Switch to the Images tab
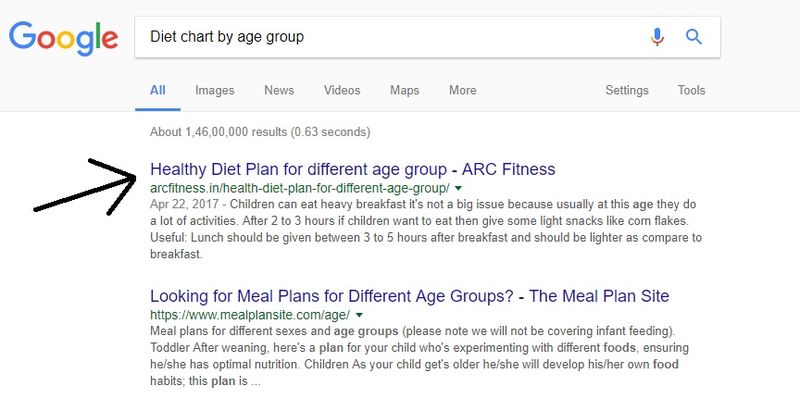Screen dimensions: 800x411 (215, 90)
